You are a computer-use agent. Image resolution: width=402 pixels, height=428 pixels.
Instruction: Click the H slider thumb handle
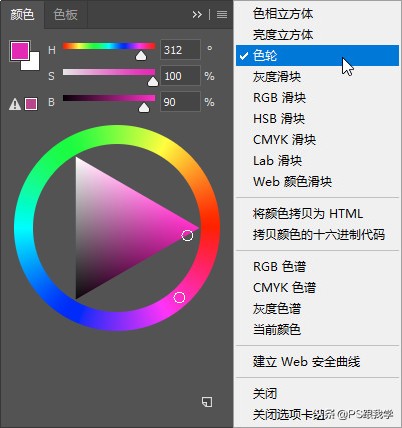tap(141, 56)
